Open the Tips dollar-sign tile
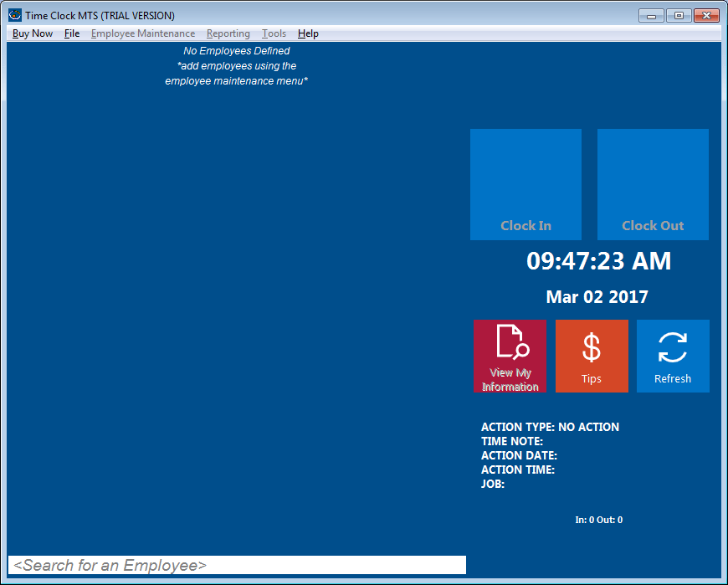 point(592,356)
